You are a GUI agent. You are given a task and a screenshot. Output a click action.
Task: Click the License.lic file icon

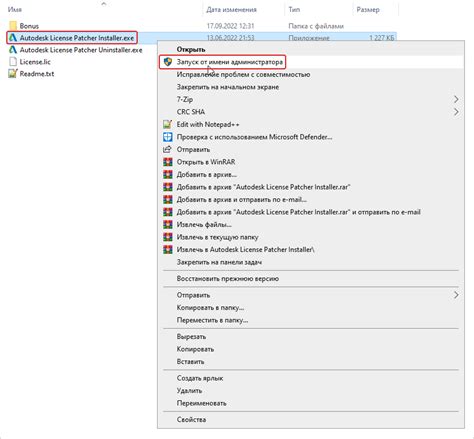click(x=13, y=62)
